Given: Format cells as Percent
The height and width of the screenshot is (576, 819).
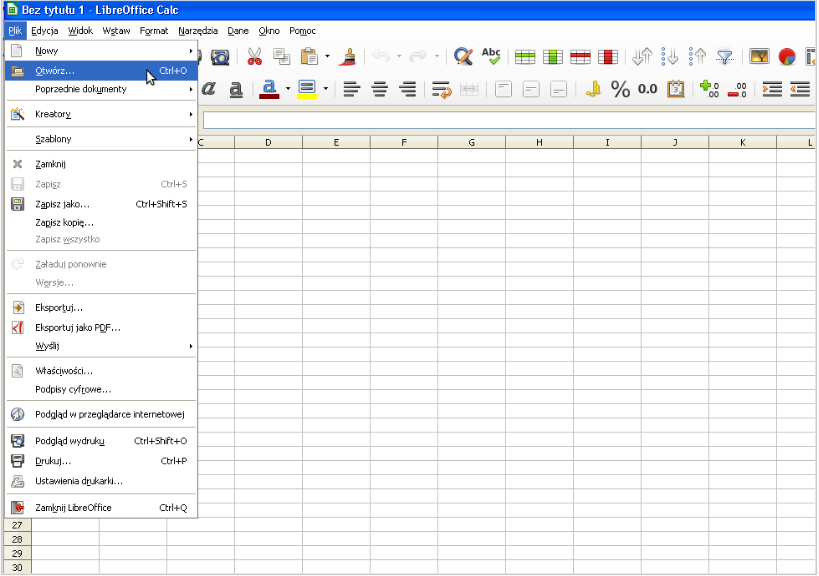Looking at the screenshot, I should click(x=621, y=89).
